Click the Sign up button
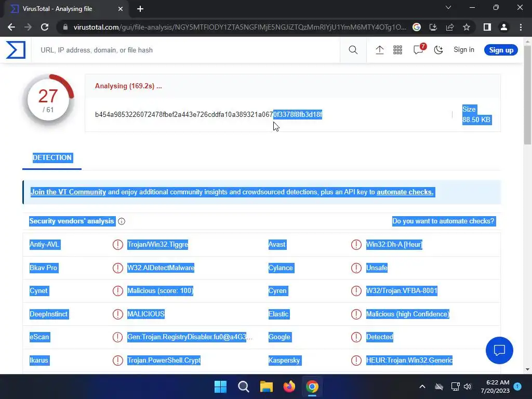The width and height of the screenshot is (532, 399). (x=501, y=50)
